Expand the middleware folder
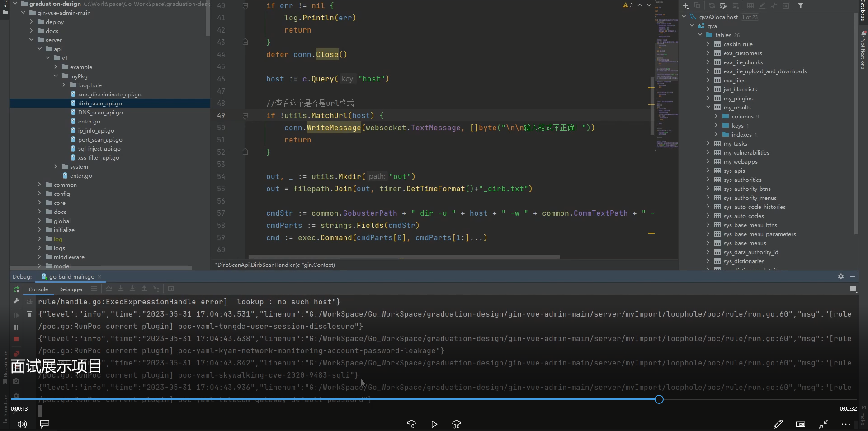This screenshot has width=868, height=431. coord(39,257)
